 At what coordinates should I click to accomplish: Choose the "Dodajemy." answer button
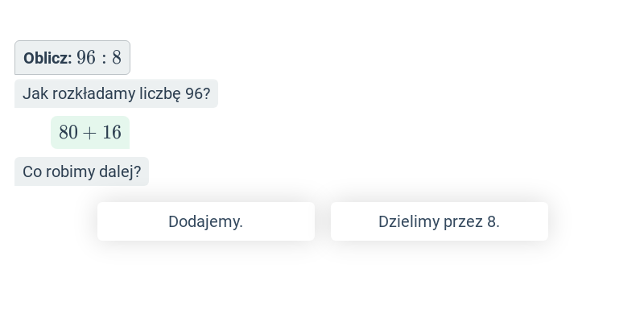tap(206, 221)
